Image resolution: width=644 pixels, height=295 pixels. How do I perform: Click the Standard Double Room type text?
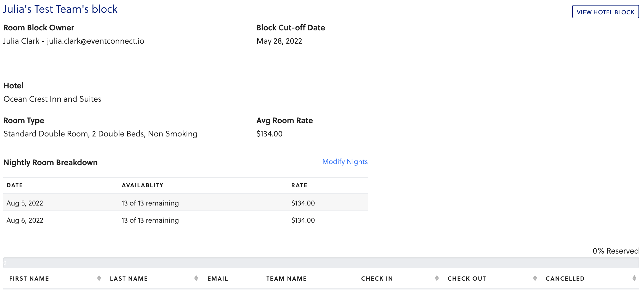coord(100,134)
